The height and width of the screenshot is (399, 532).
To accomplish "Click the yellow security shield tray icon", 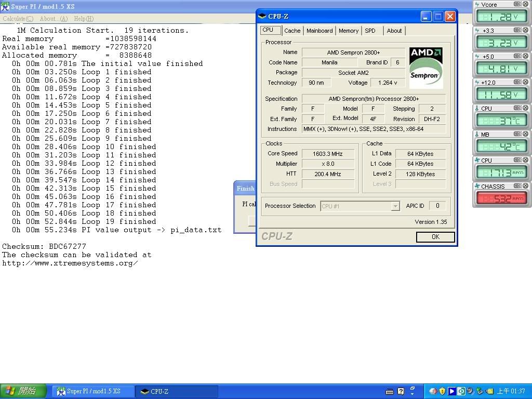I will [x=442, y=391].
